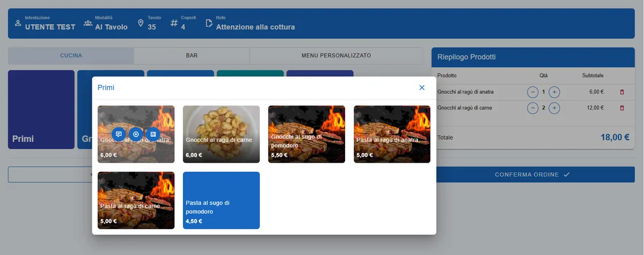This screenshot has height=255, width=644.
Task: Select the Gnocchi al ragù di carne card
Action: (221, 134)
